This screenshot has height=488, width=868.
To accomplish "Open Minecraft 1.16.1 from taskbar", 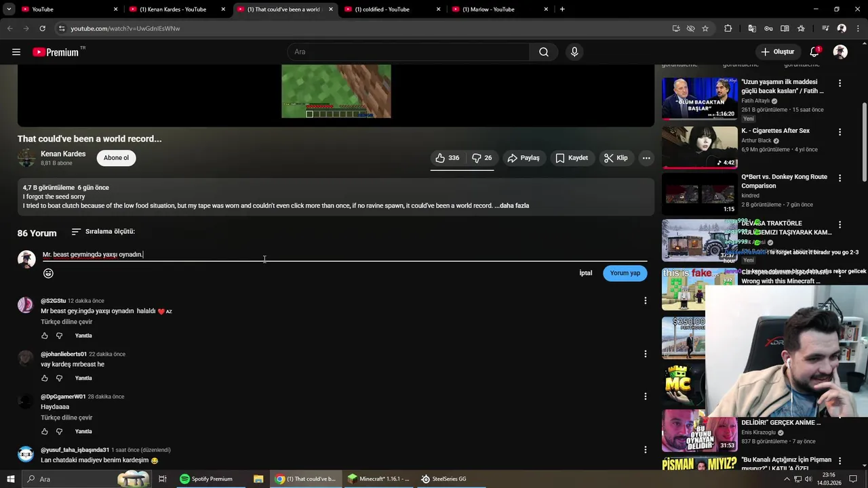I will tap(379, 479).
